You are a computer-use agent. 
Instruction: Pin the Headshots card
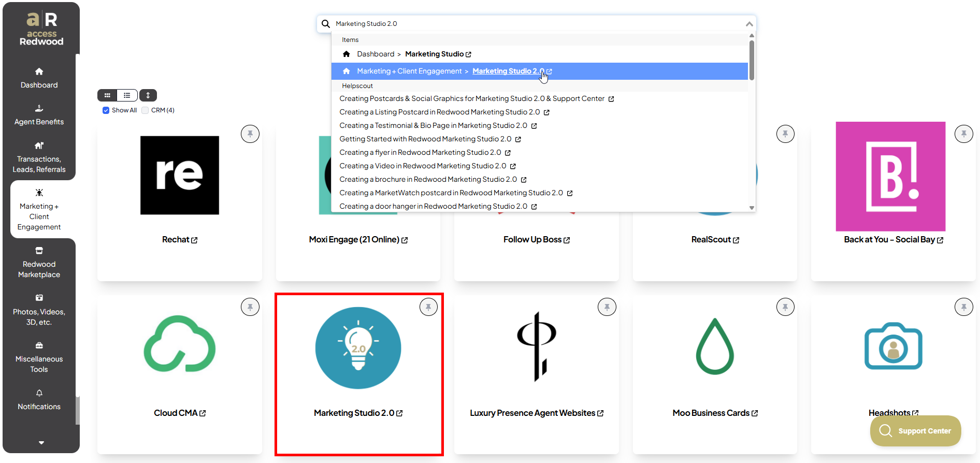964,307
